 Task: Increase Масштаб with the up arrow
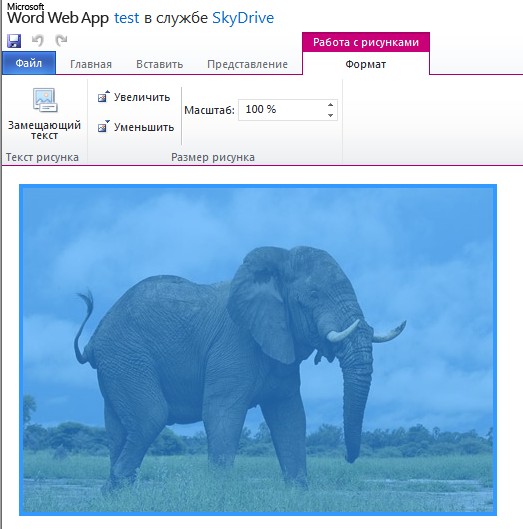pos(330,105)
